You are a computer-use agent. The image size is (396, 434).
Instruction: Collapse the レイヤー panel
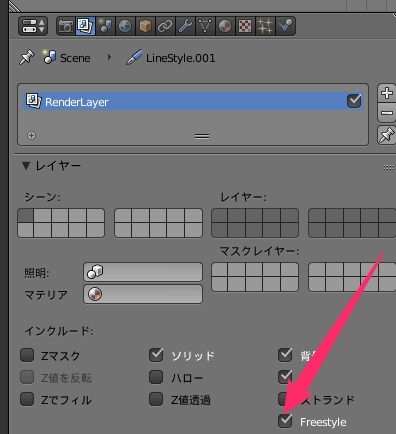pos(26,166)
